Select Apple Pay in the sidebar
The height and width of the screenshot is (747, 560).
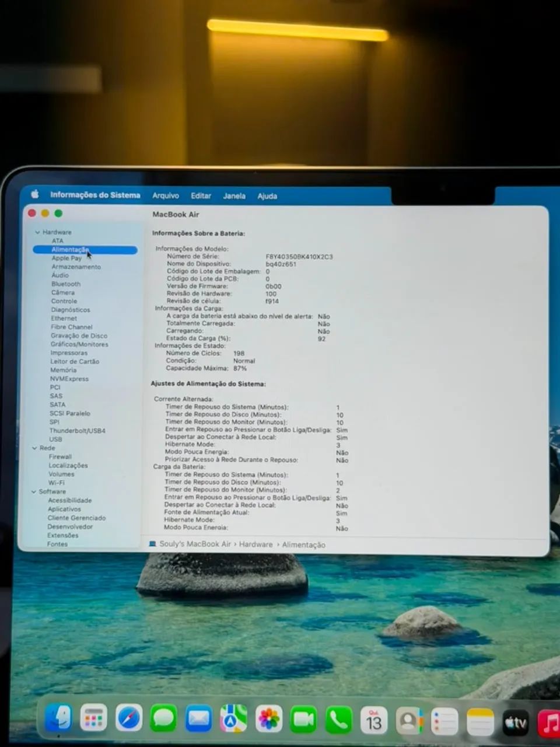click(66, 258)
